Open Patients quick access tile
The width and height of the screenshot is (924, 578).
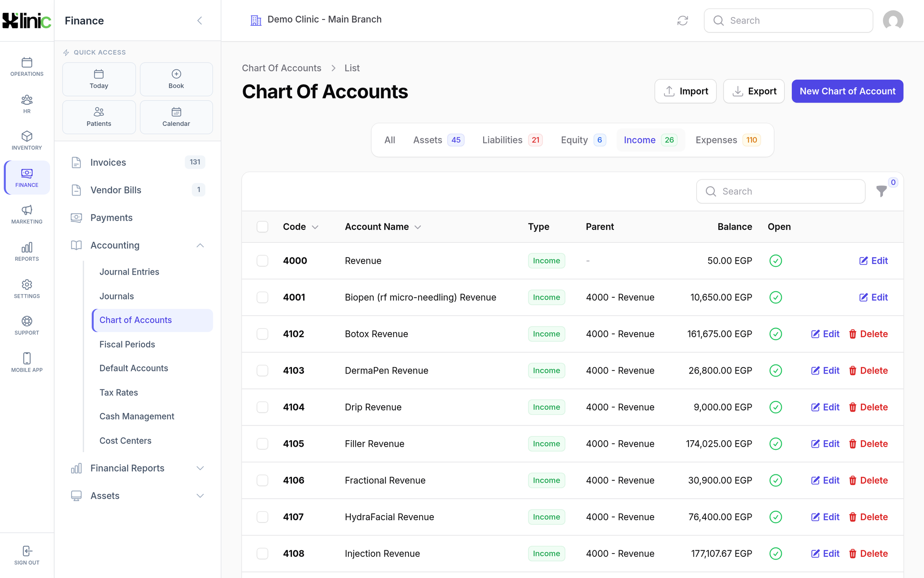point(99,117)
